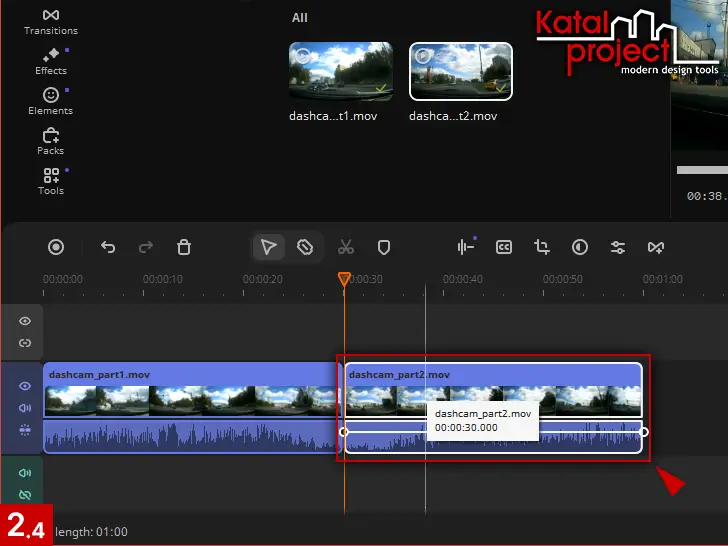728x546 pixels.
Task: Open the Elements panel
Action: pyautogui.click(x=50, y=101)
